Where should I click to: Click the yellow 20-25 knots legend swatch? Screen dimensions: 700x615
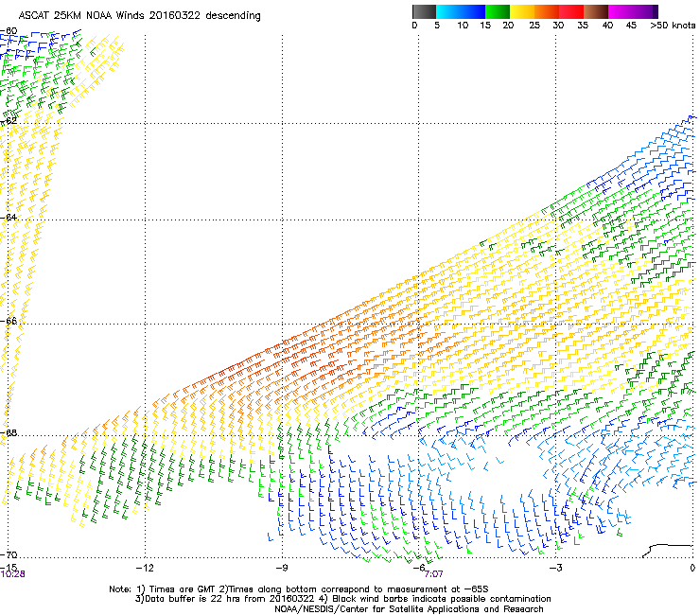522,11
